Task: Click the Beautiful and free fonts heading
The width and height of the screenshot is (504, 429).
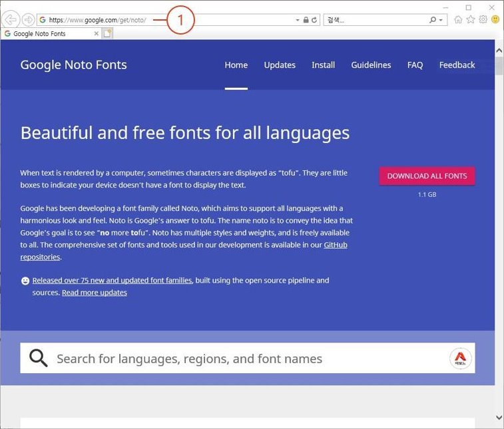Action: (x=185, y=133)
